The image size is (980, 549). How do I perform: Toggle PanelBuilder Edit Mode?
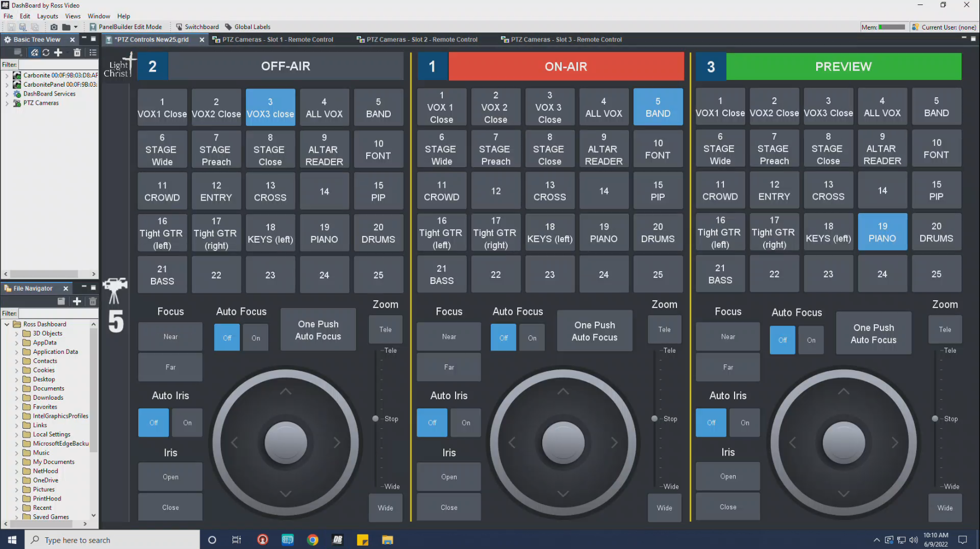tap(126, 27)
